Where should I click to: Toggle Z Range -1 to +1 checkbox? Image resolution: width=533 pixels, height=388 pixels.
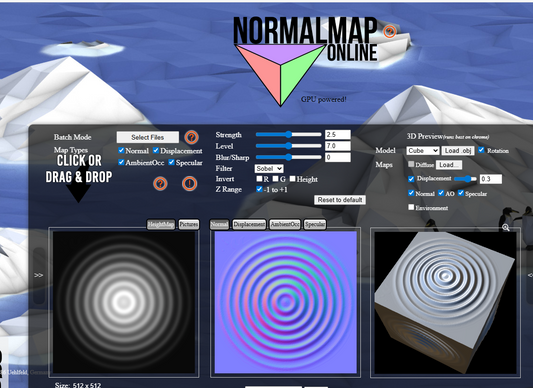point(259,189)
